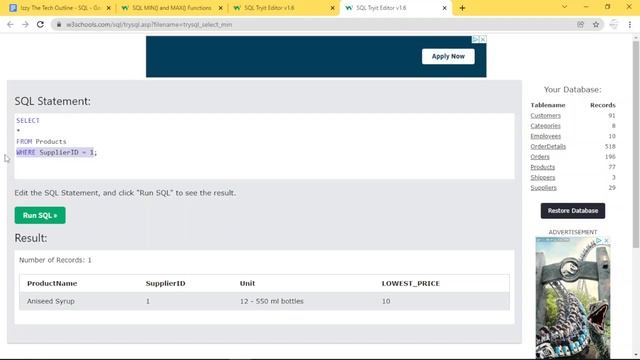
Task: Click the lock icon in the address bar
Action: click(59, 24)
